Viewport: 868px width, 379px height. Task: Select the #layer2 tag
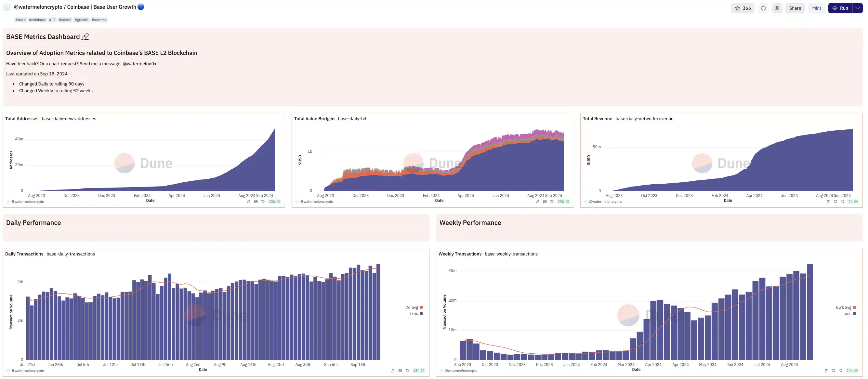(65, 20)
